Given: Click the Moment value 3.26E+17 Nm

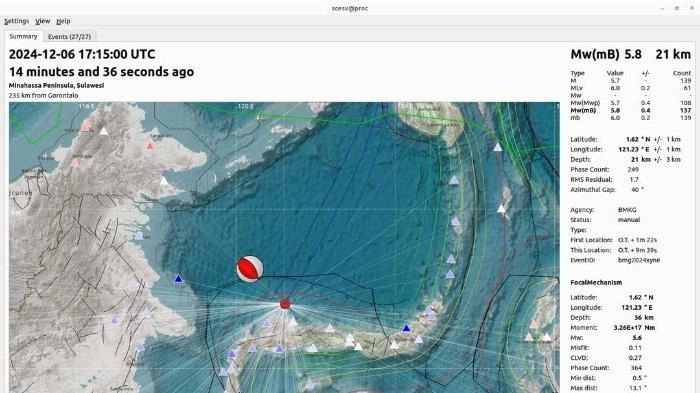Looking at the screenshot, I should point(634,328).
